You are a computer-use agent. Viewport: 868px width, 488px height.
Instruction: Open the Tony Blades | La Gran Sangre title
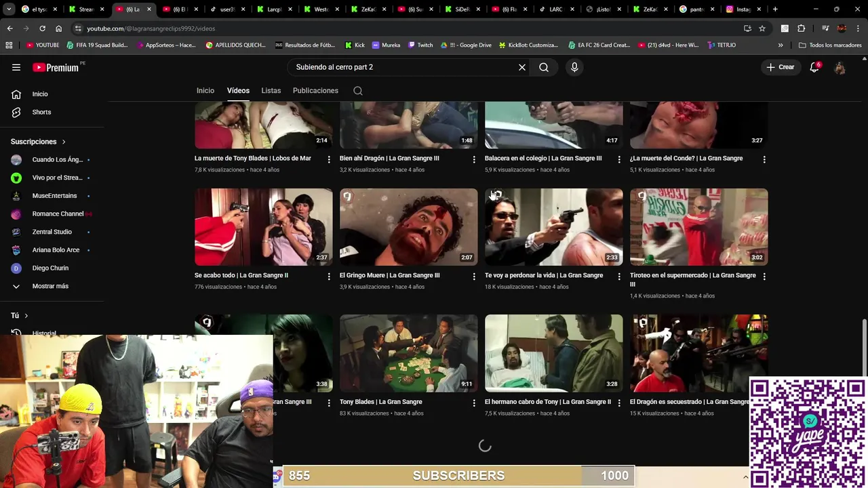coord(381,402)
